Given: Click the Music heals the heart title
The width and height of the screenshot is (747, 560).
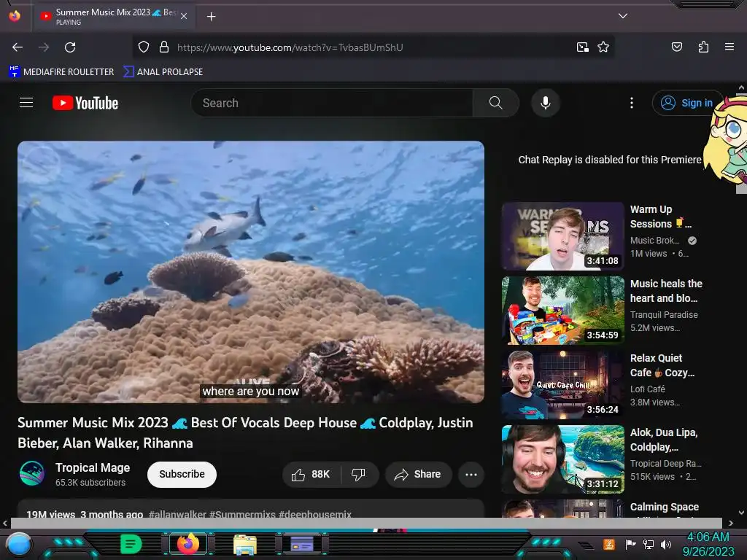Looking at the screenshot, I should click(666, 290).
